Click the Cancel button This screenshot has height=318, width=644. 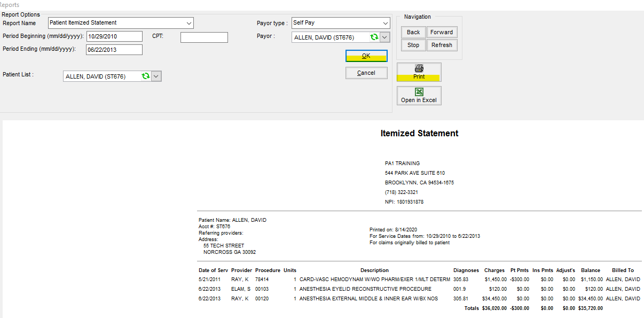(366, 73)
